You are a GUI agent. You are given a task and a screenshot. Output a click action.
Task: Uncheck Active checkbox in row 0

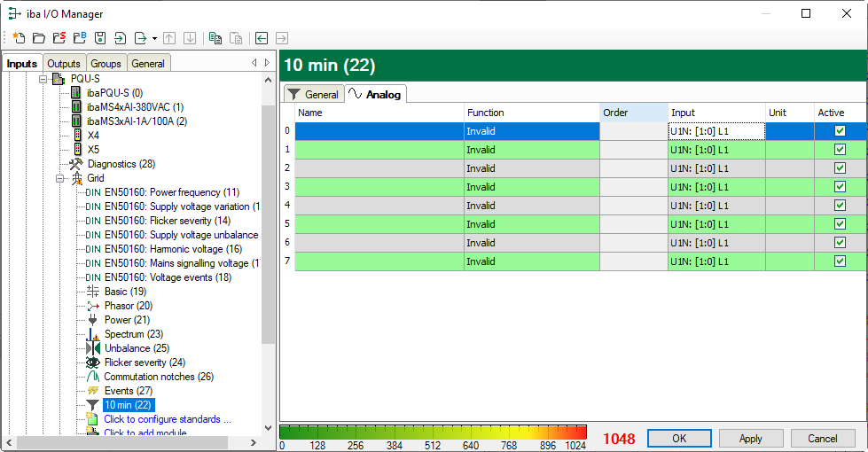click(840, 131)
